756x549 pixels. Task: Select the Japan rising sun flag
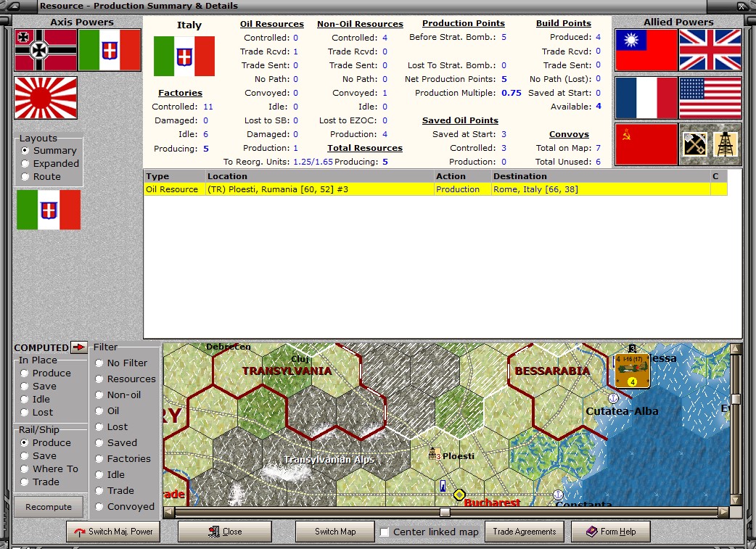pos(46,98)
